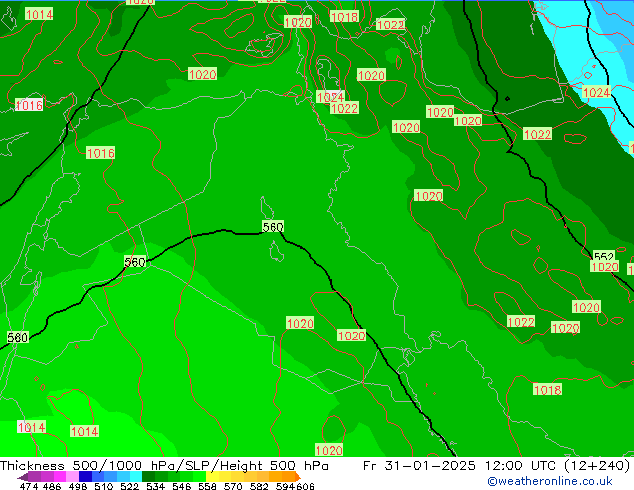The width and height of the screenshot is (634, 490).
Task: Pick the bright yellow legend swatch
Action: [212, 477]
